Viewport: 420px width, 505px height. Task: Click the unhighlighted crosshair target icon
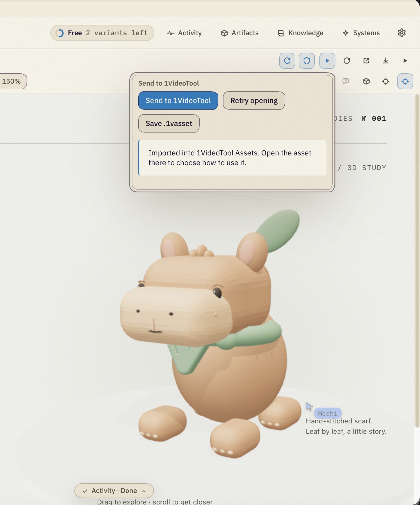[x=386, y=81]
